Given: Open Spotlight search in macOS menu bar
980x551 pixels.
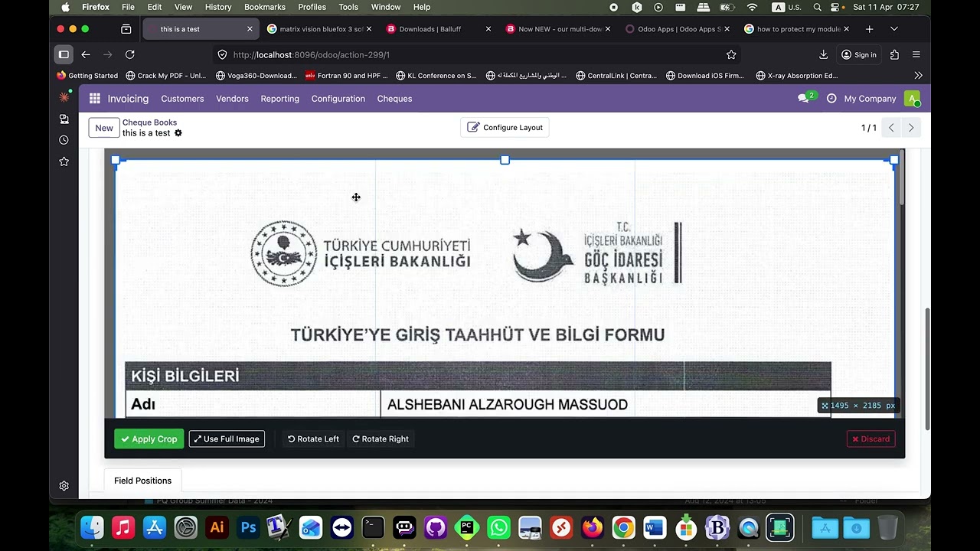Looking at the screenshot, I should pos(818,7).
